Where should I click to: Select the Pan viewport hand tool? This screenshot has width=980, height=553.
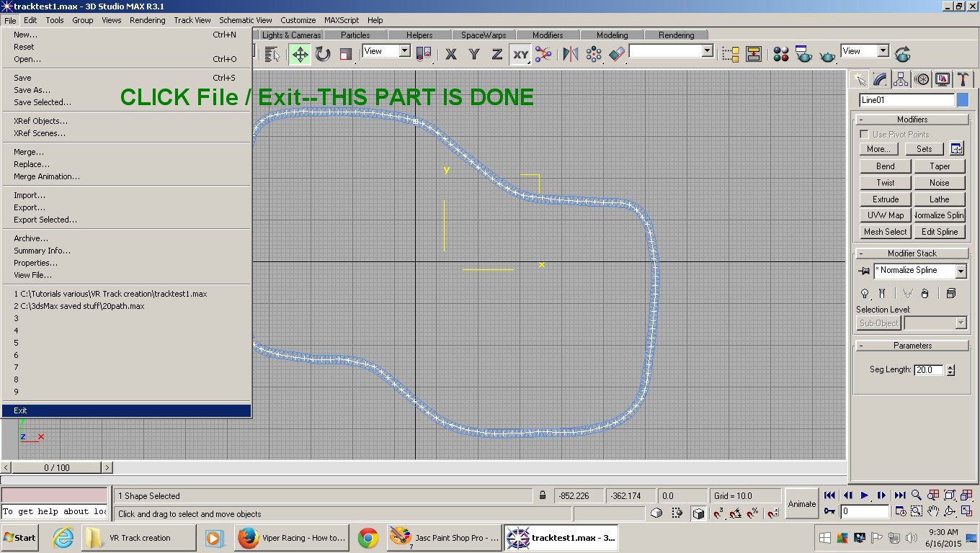933,511
